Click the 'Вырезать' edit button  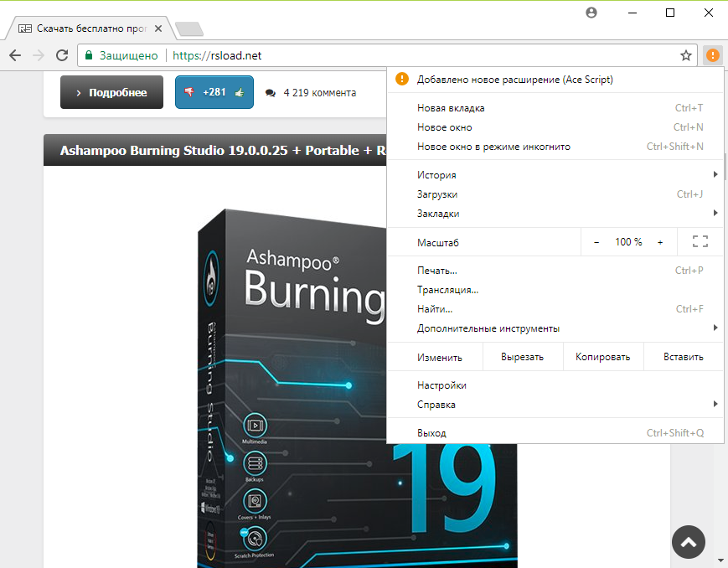pos(523,357)
